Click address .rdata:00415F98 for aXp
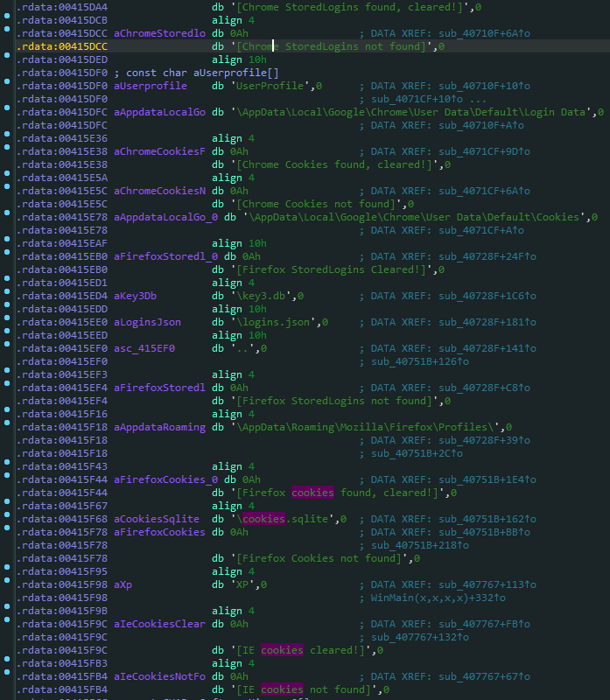Viewport: 610px width, 700px height. (x=61, y=584)
